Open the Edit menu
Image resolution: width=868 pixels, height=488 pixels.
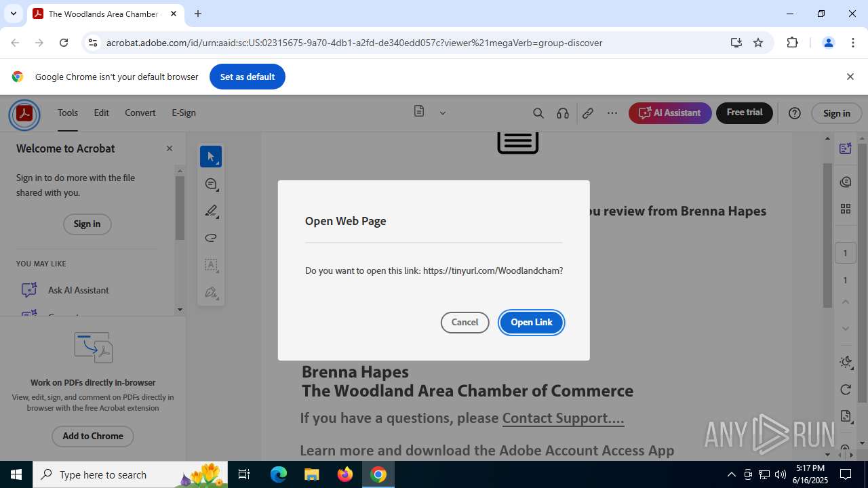tap(102, 113)
